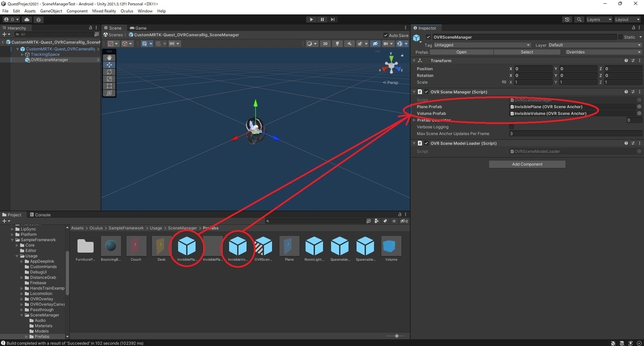Select the InvisiblePlane prefab with the blue cube icon

(x=187, y=248)
